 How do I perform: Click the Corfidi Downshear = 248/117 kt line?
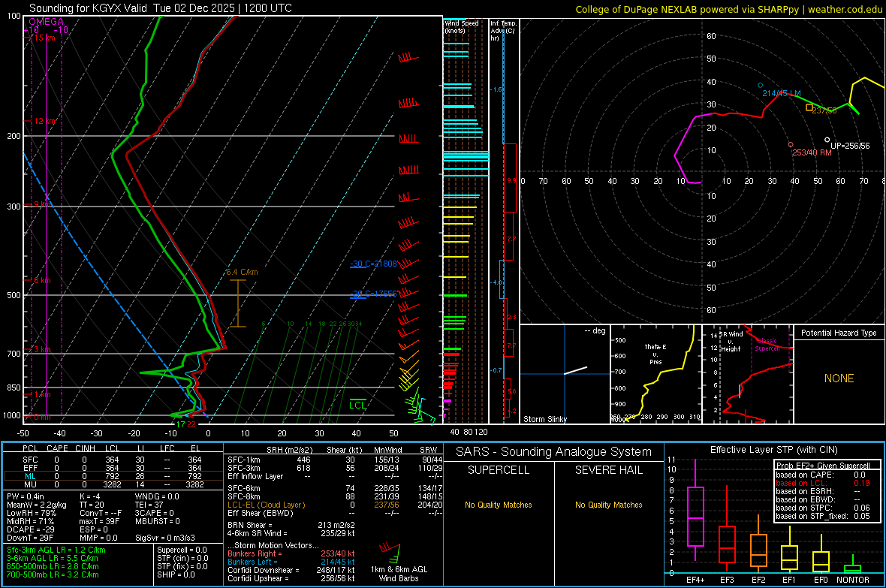click(x=291, y=570)
